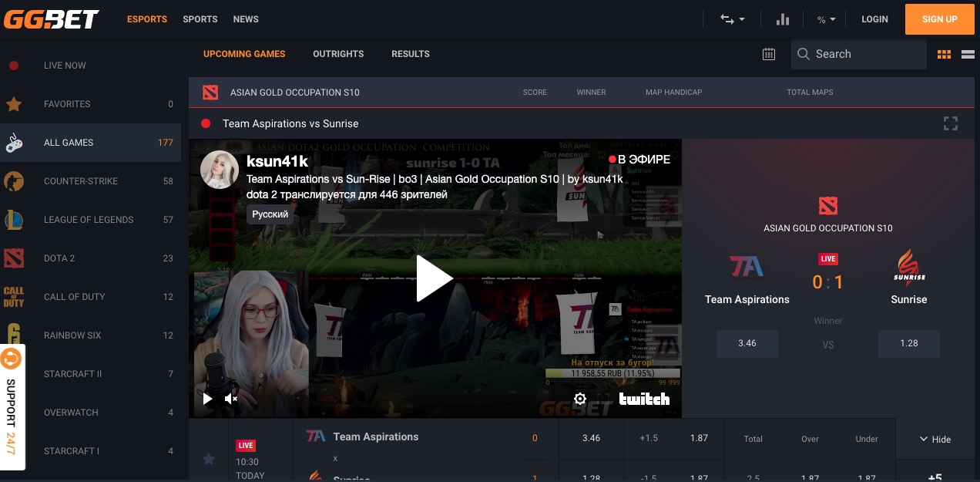
Task: Open Twitch player settings gear
Action: point(580,399)
